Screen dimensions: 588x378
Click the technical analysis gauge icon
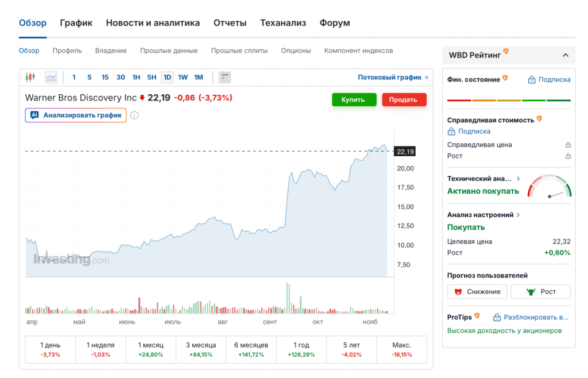[x=550, y=186]
